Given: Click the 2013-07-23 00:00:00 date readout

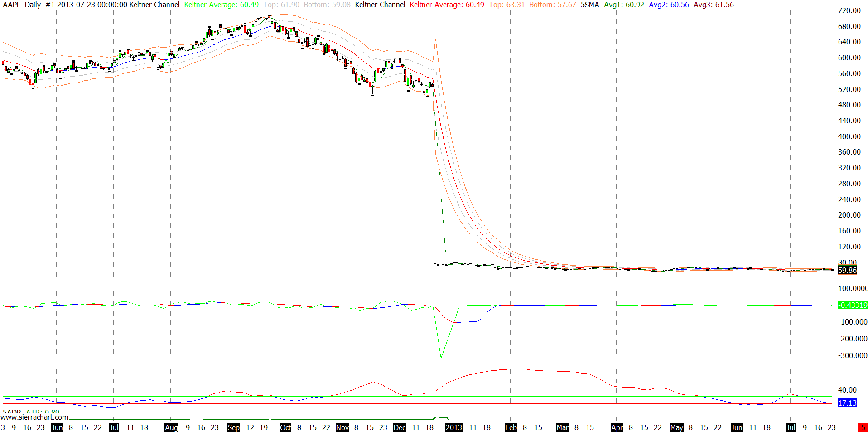Looking at the screenshot, I should tap(92, 5).
